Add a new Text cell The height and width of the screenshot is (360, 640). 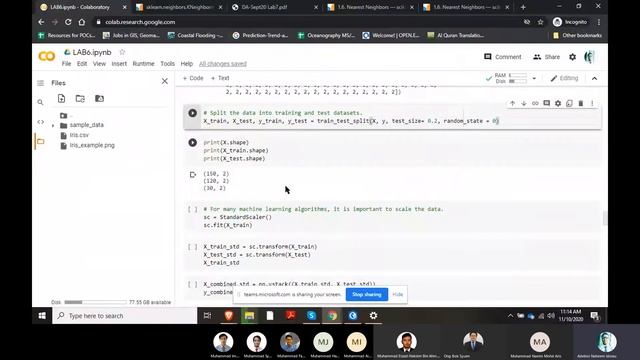(220, 78)
